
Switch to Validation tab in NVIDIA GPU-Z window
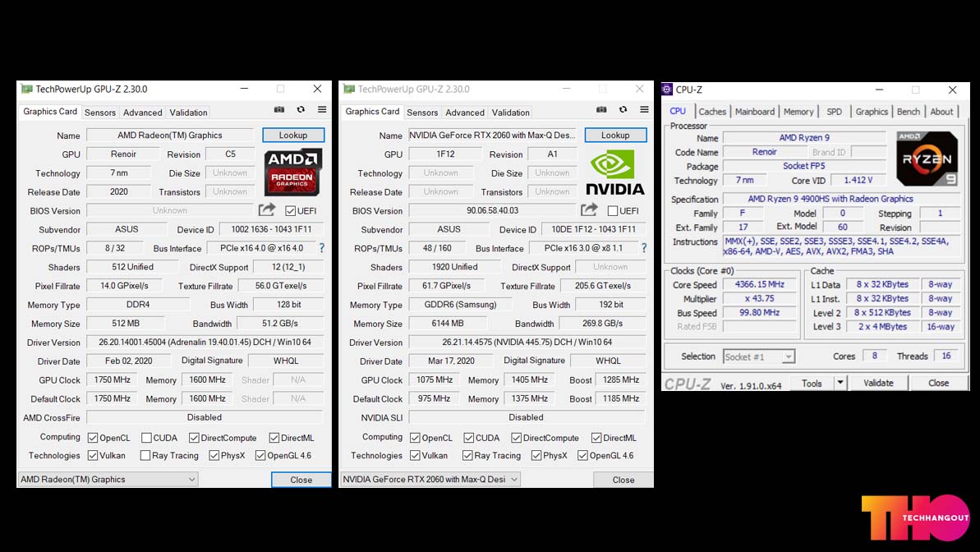[511, 113]
